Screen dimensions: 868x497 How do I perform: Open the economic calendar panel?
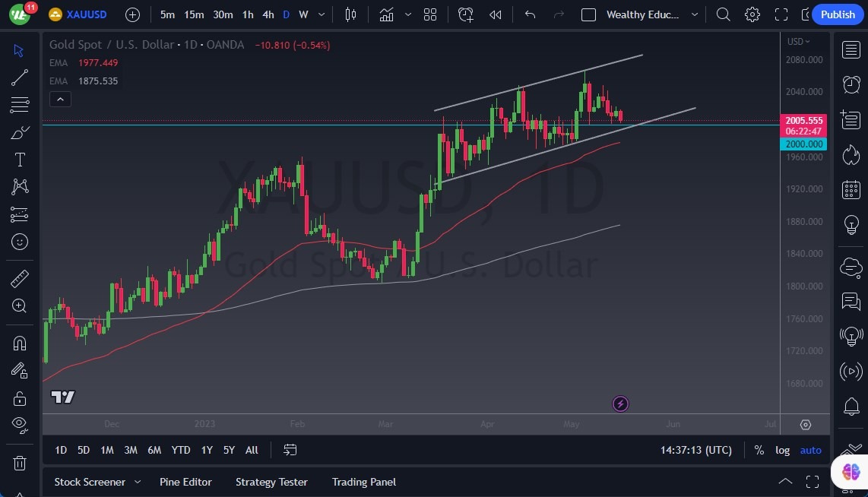[x=851, y=190]
